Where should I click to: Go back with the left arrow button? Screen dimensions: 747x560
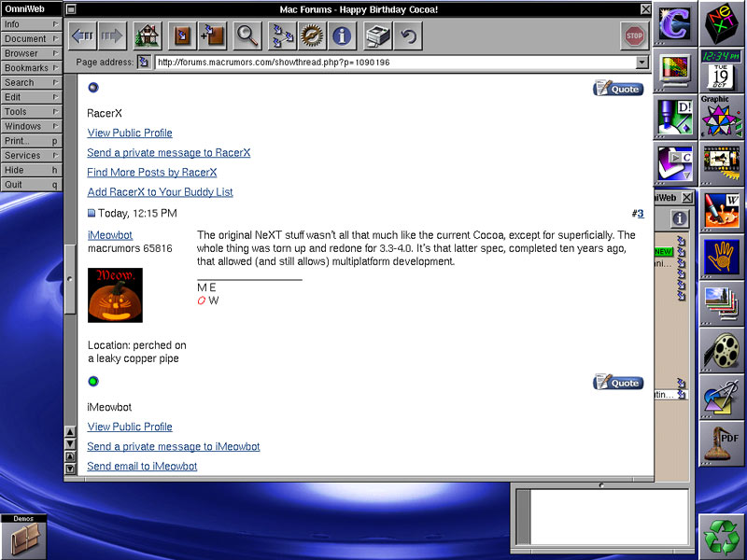pos(83,35)
